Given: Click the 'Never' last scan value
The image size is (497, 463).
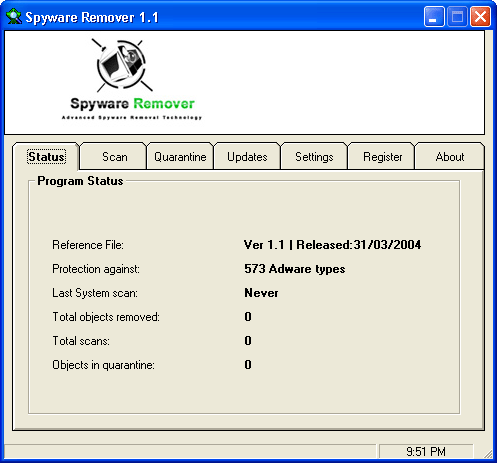Looking at the screenshot, I should click(x=261, y=293).
